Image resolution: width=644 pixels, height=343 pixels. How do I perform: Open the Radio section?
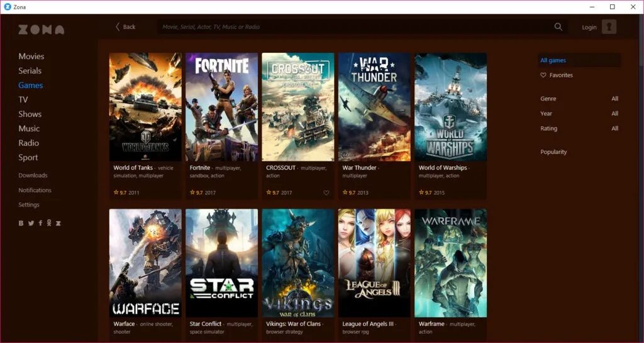click(x=28, y=143)
